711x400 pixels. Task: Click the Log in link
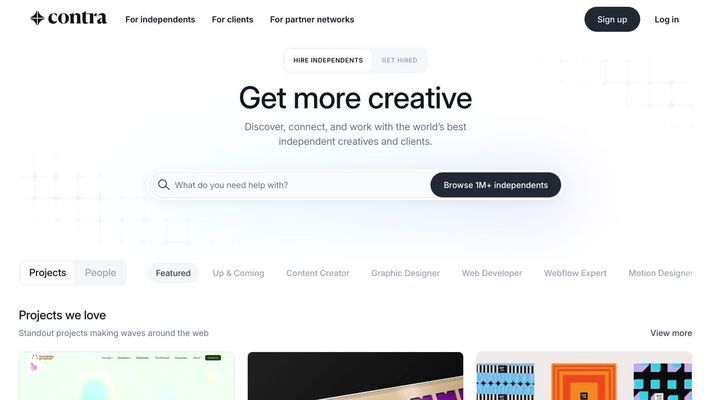tap(667, 20)
